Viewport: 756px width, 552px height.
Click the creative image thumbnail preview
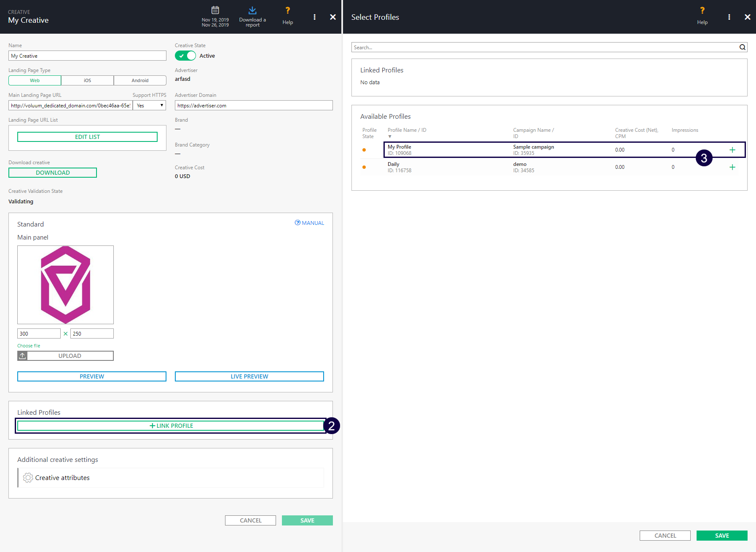pyautogui.click(x=65, y=285)
